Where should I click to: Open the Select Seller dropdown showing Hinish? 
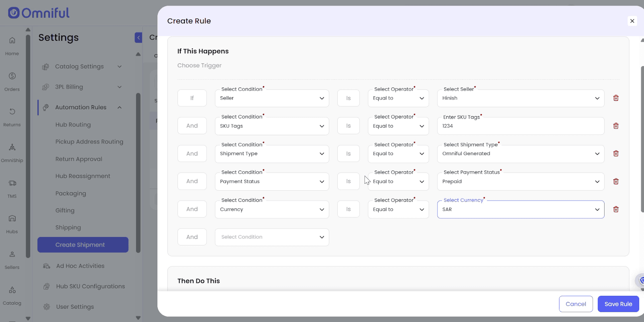pyautogui.click(x=520, y=98)
